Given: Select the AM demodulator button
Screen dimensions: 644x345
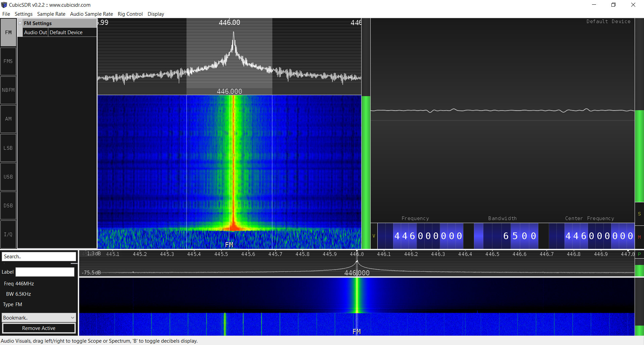Looking at the screenshot, I should pos(8,119).
